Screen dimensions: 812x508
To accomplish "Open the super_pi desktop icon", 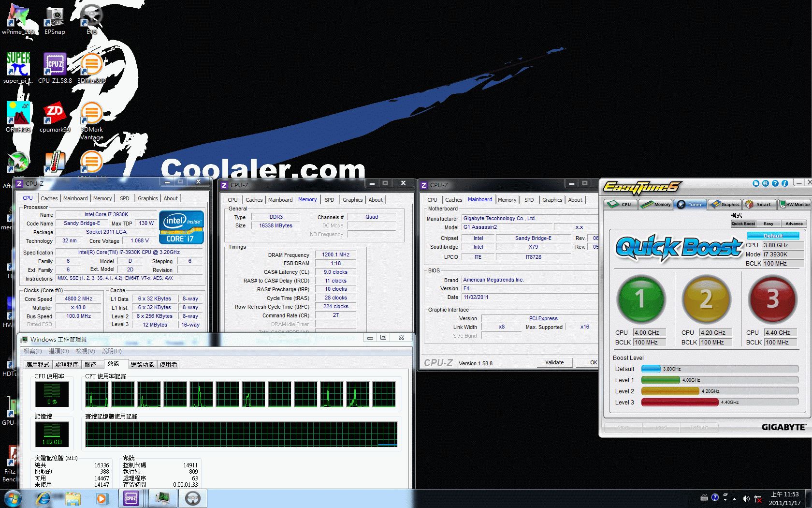I will click(x=18, y=68).
